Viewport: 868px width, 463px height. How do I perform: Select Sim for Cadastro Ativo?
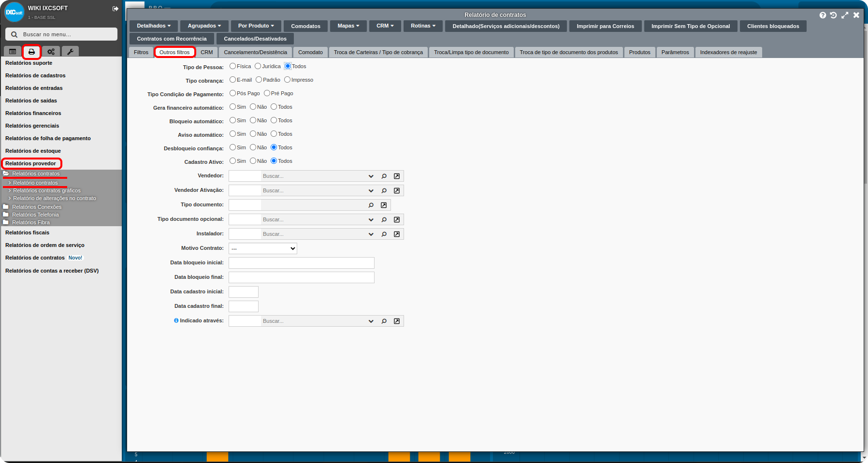coord(232,161)
